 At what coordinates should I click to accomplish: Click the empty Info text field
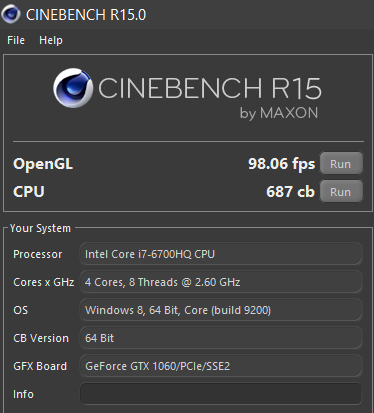coord(221,394)
